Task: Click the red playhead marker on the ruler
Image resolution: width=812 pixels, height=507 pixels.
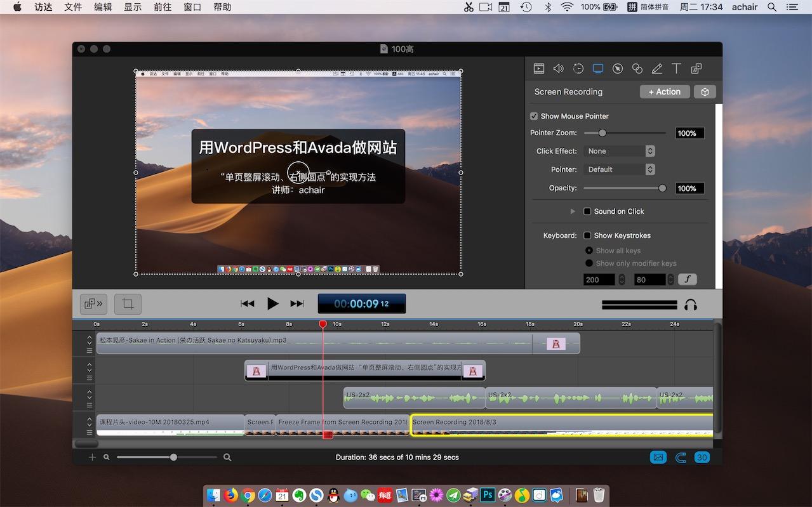Action: [x=323, y=324]
